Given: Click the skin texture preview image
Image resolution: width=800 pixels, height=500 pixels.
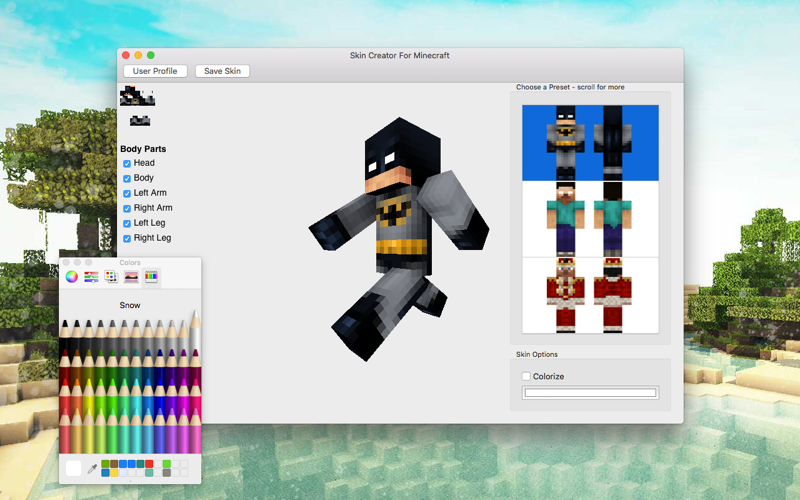Looking at the screenshot, I should tap(137, 96).
